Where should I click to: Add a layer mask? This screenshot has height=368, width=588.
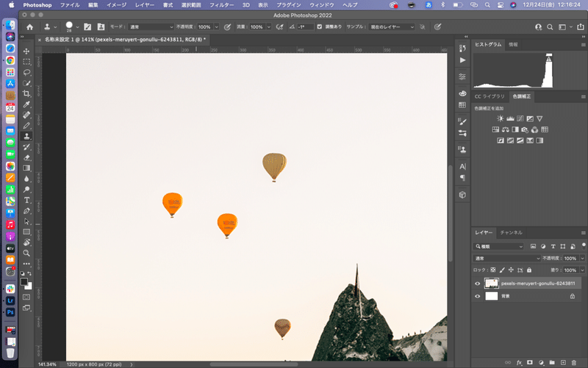pyautogui.click(x=529, y=362)
